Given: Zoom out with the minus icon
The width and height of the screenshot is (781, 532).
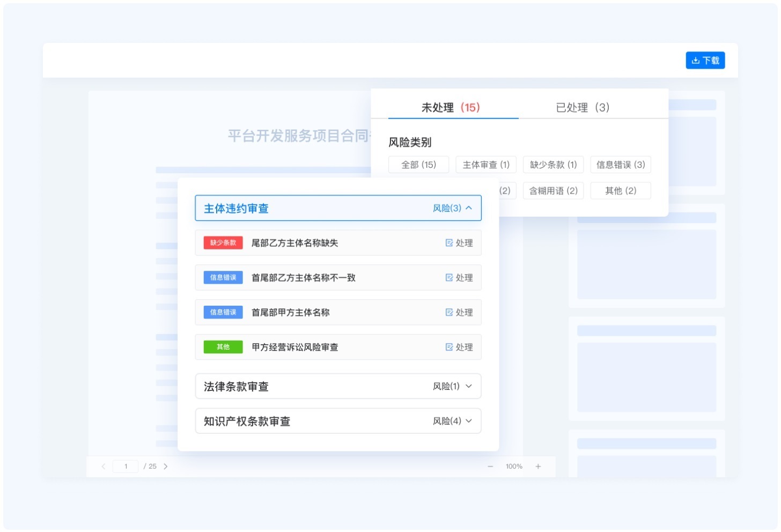Looking at the screenshot, I should 490,467.
